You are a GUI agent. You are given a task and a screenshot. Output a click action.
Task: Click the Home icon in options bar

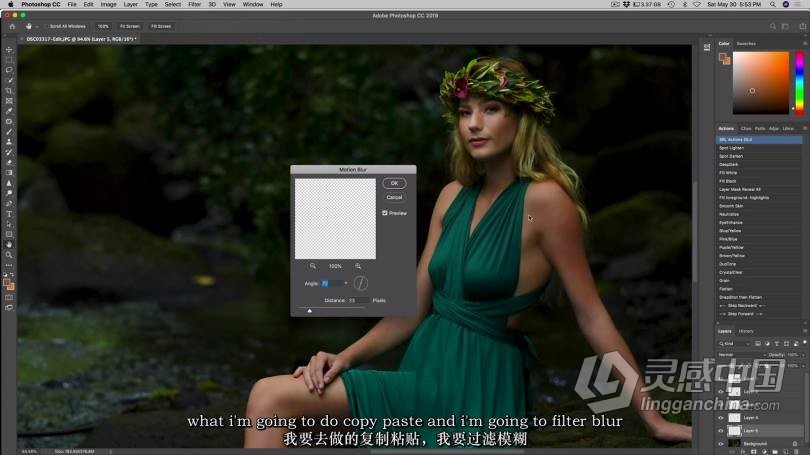(x=12, y=26)
